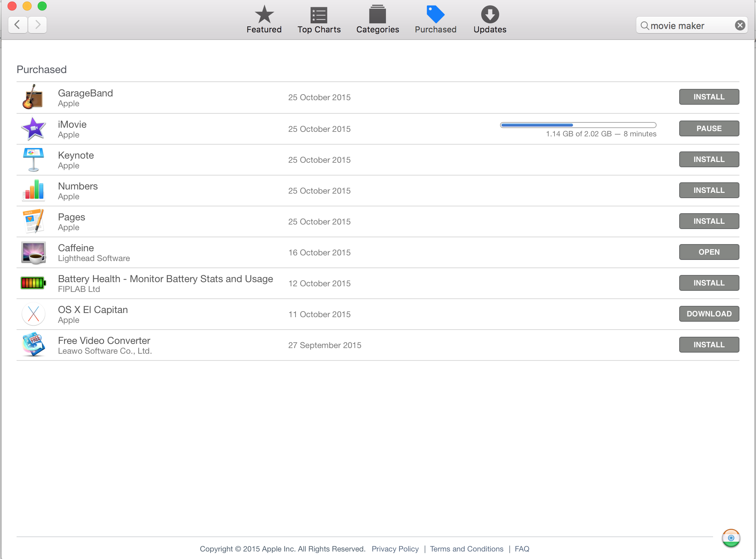Click the iMovie download progress bar
756x559 pixels.
tap(578, 125)
